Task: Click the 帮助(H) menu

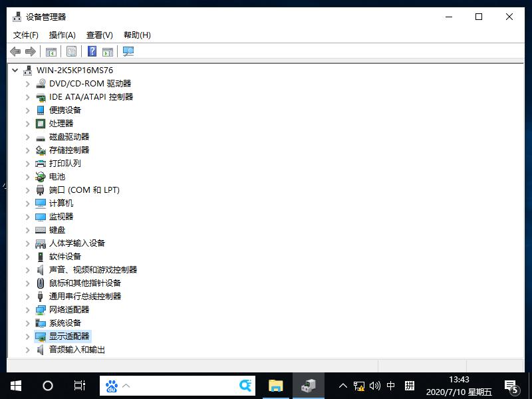Action: tap(136, 35)
